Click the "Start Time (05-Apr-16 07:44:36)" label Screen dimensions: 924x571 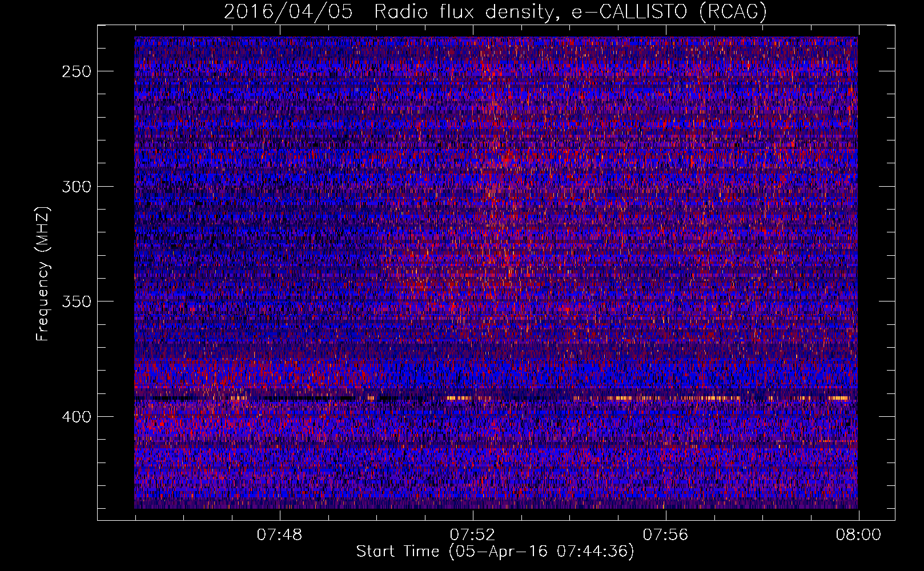click(495, 552)
